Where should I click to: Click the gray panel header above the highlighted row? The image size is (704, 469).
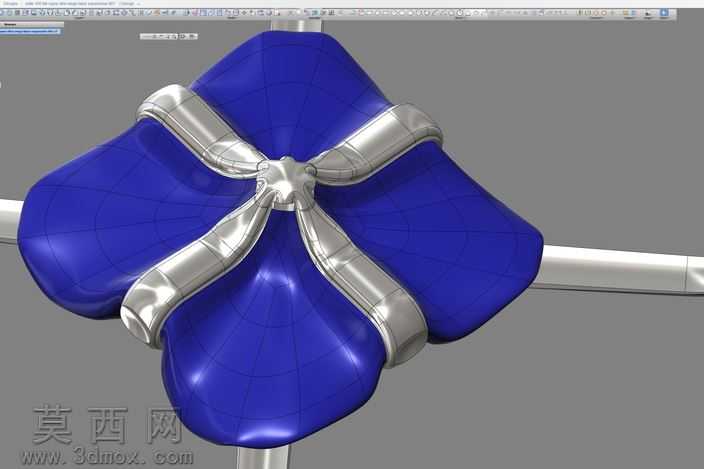pos(32,24)
